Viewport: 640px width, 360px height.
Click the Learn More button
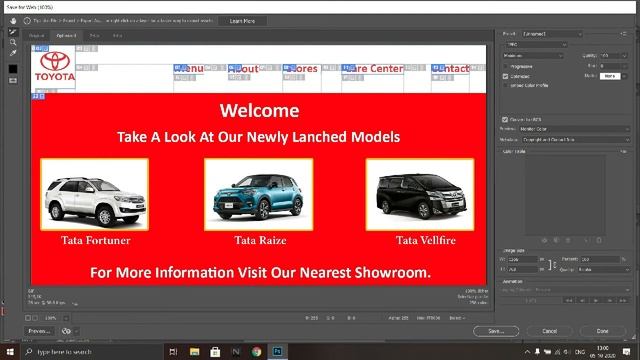[x=242, y=21]
